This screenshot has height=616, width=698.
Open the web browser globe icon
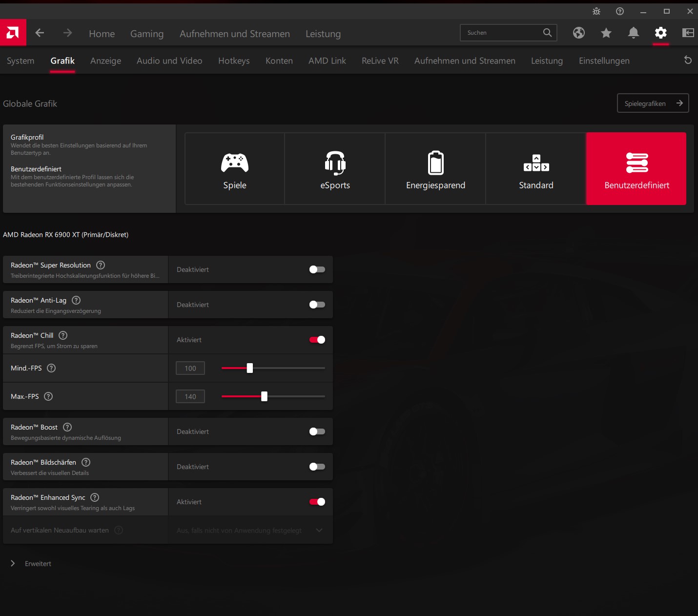coord(579,33)
